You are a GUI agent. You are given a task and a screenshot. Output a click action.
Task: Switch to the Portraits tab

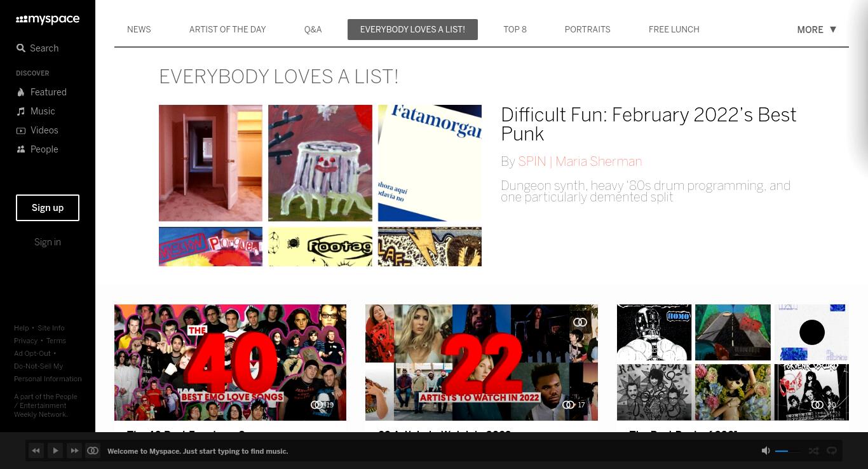(x=587, y=29)
